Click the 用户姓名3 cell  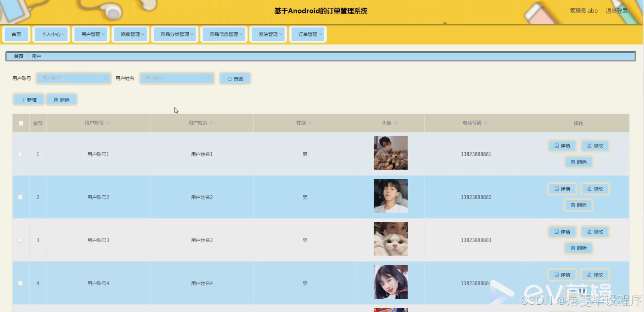click(x=202, y=240)
